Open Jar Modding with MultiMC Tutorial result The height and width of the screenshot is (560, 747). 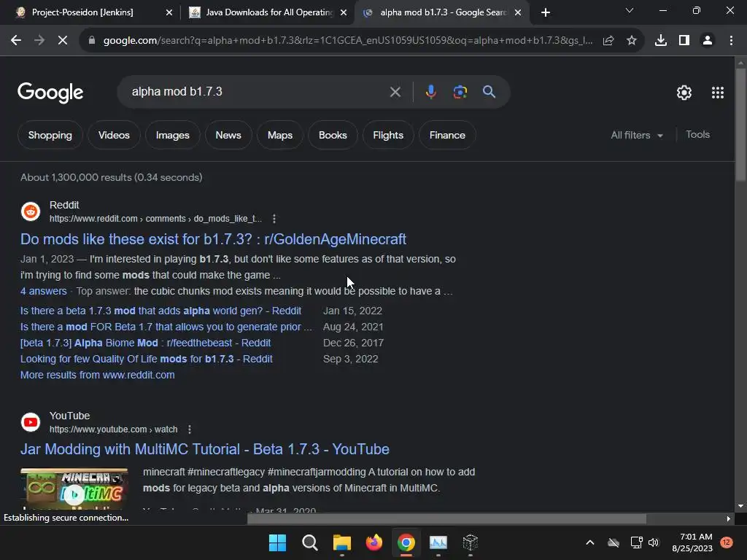205,449
